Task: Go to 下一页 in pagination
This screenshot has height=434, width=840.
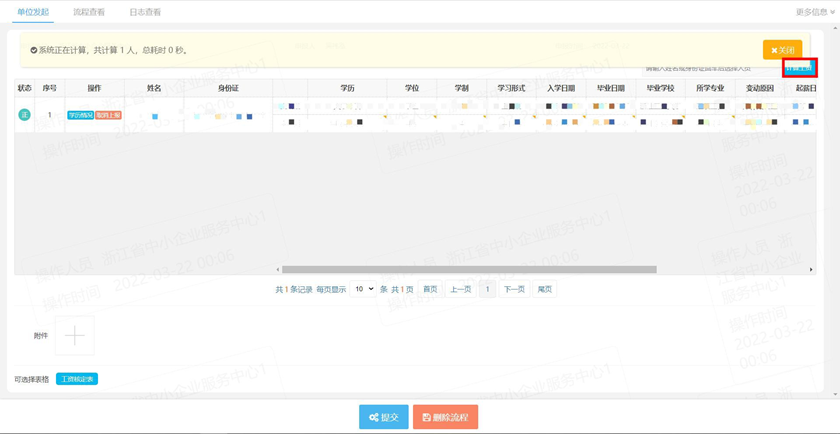Action: tap(515, 289)
